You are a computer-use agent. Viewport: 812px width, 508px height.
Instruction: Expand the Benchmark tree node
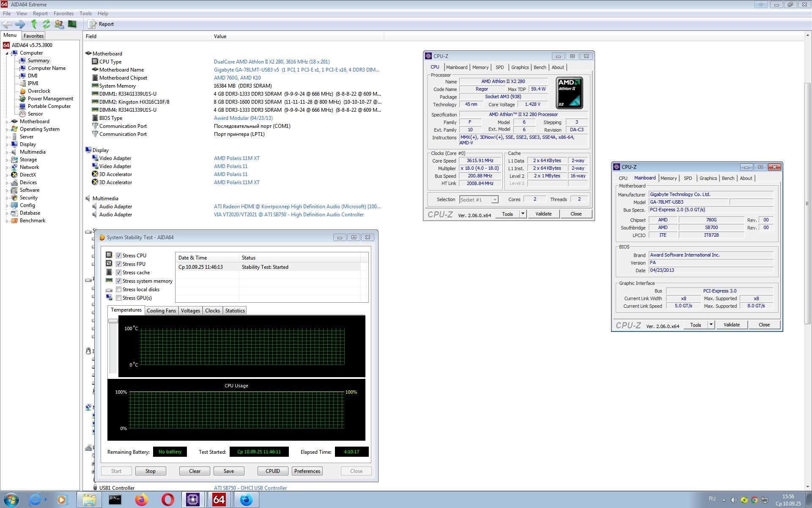(7, 221)
